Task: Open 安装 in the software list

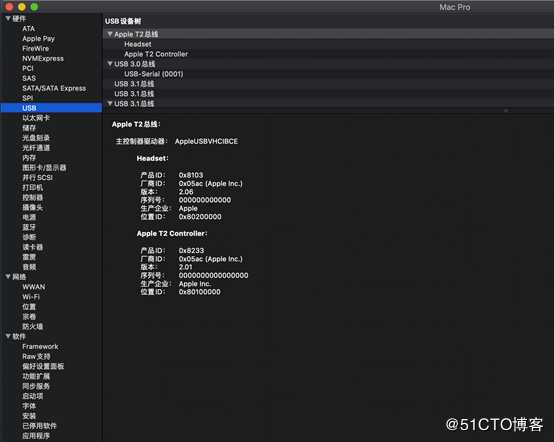Action: [x=29, y=416]
